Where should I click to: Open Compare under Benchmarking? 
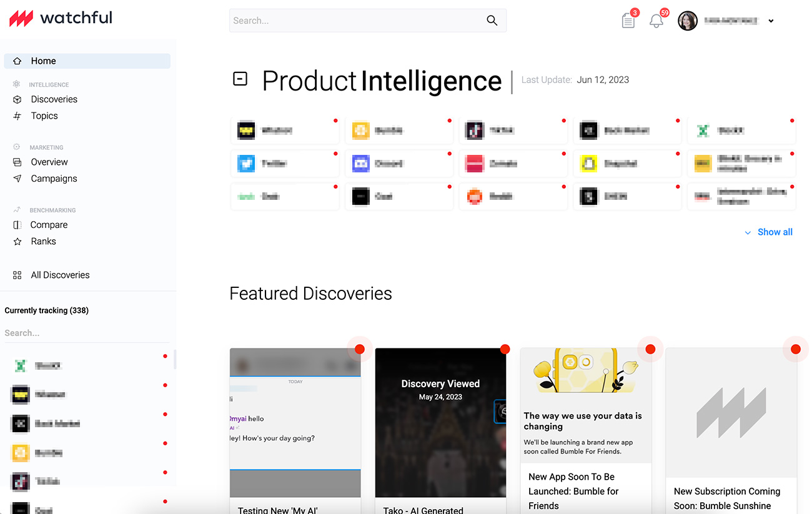(x=49, y=225)
